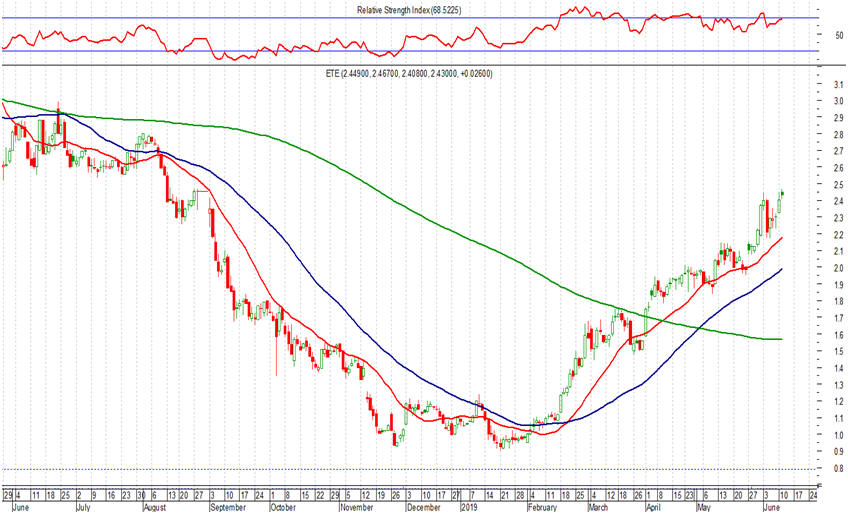Pick the March month label

pos(598,508)
